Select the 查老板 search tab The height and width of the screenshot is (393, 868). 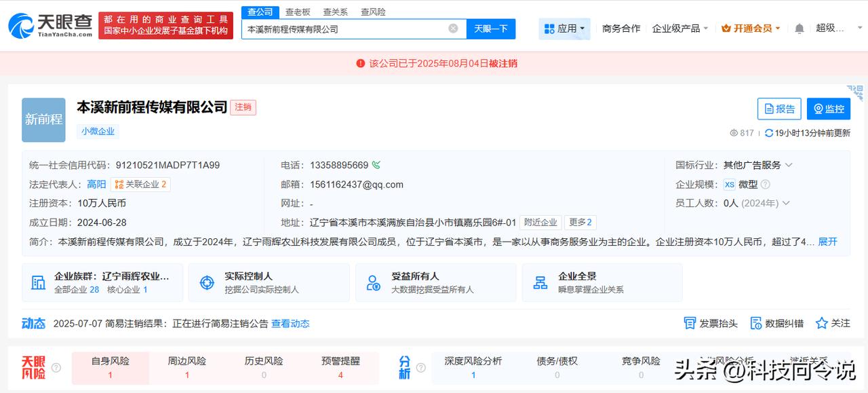pos(298,12)
